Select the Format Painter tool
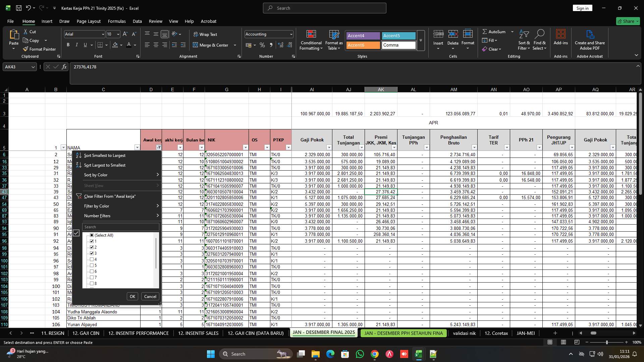 (39, 49)
